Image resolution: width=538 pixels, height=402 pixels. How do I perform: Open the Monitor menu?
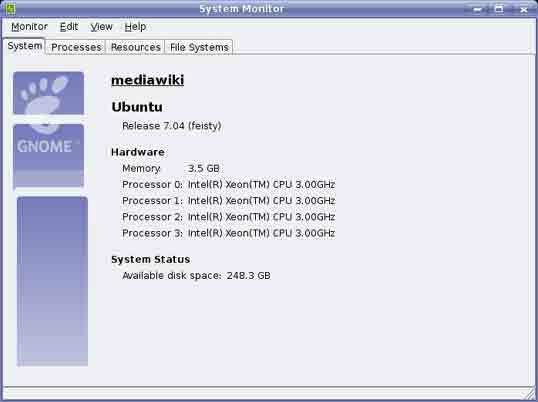pyautogui.click(x=30, y=27)
